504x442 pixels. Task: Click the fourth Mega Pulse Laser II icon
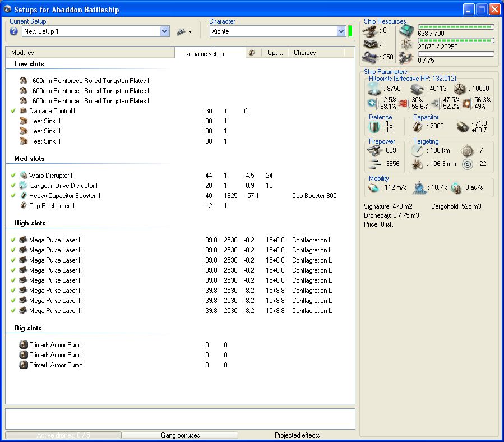point(23,270)
